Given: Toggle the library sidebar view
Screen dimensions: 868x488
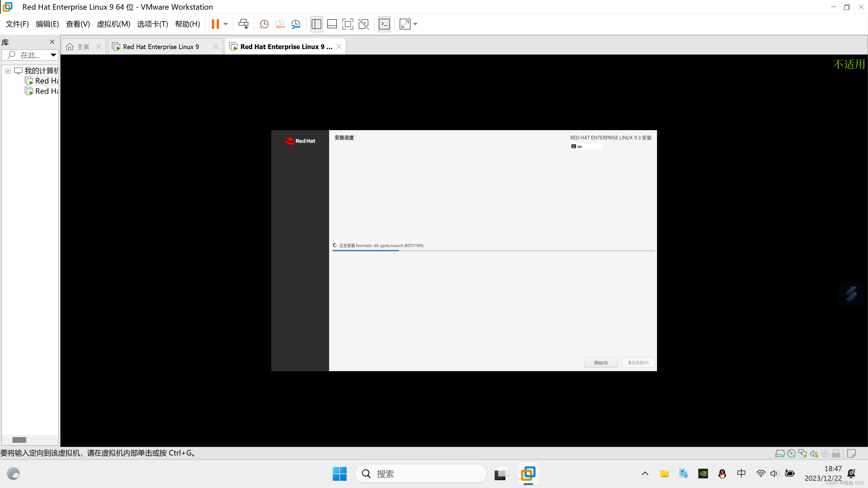Looking at the screenshot, I should 316,24.
